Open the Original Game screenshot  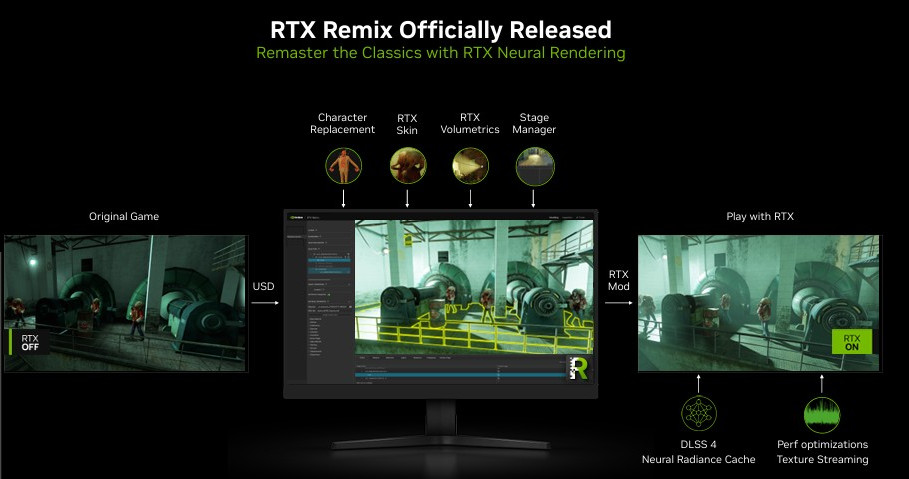click(125, 303)
